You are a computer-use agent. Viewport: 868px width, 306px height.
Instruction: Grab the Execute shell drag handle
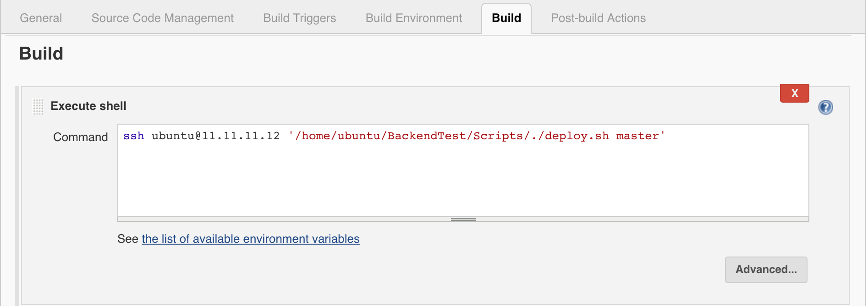coord(38,106)
